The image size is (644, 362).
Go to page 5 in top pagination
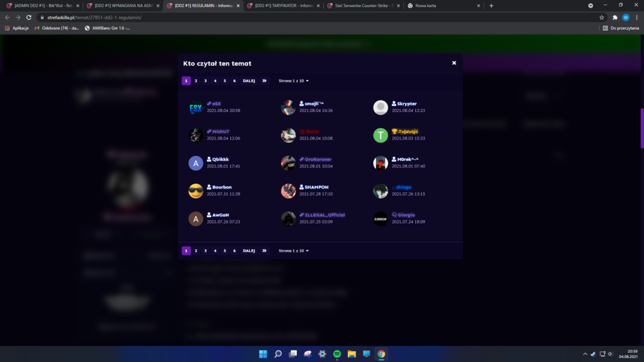[225, 81]
